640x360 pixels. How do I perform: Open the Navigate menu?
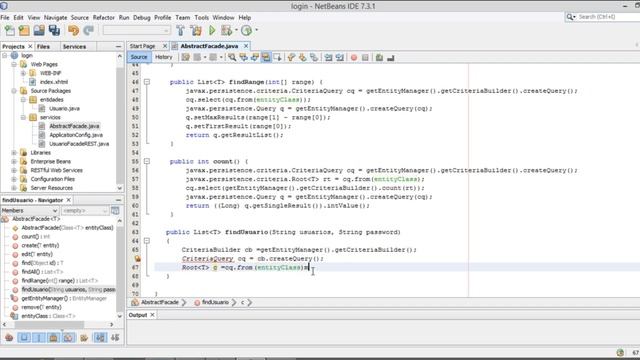(56, 18)
